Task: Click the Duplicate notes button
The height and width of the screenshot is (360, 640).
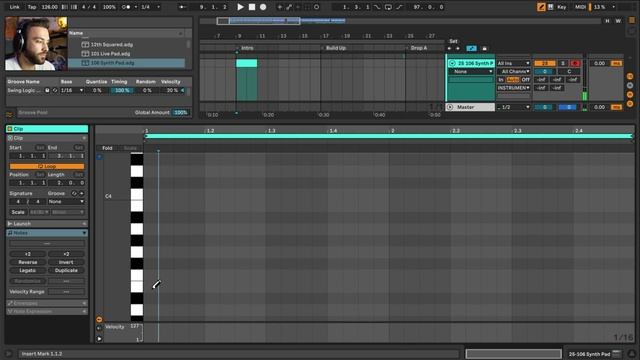Action: 66,270
